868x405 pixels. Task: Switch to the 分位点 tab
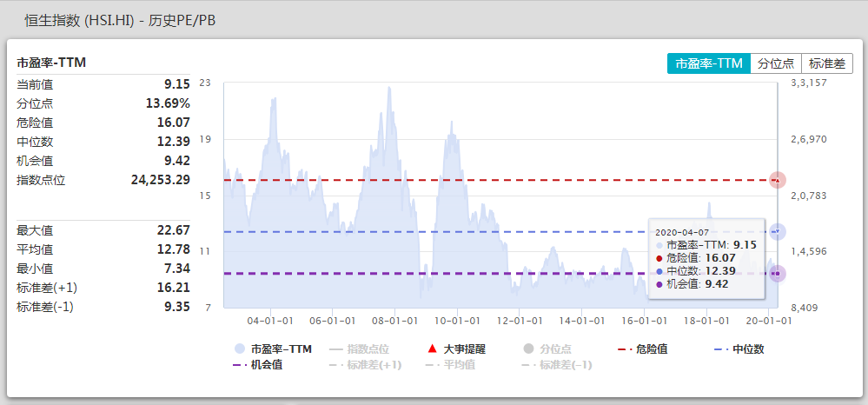click(776, 63)
